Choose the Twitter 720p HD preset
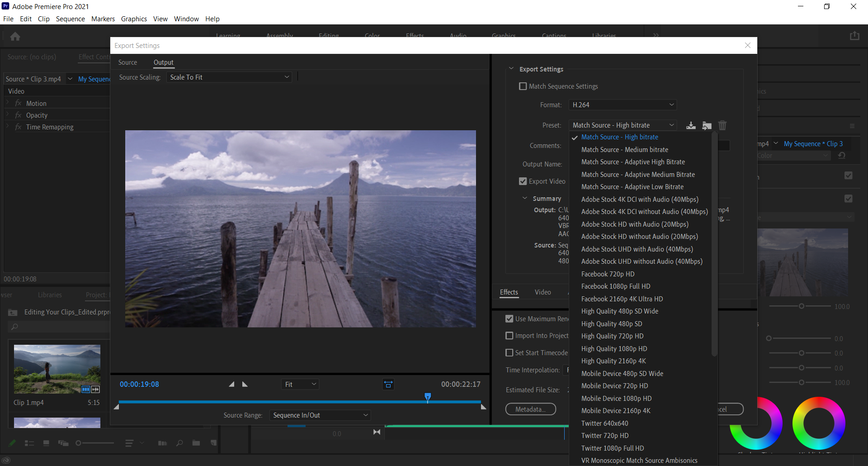This screenshot has width=868, height=466. click(x=605, y=436)
